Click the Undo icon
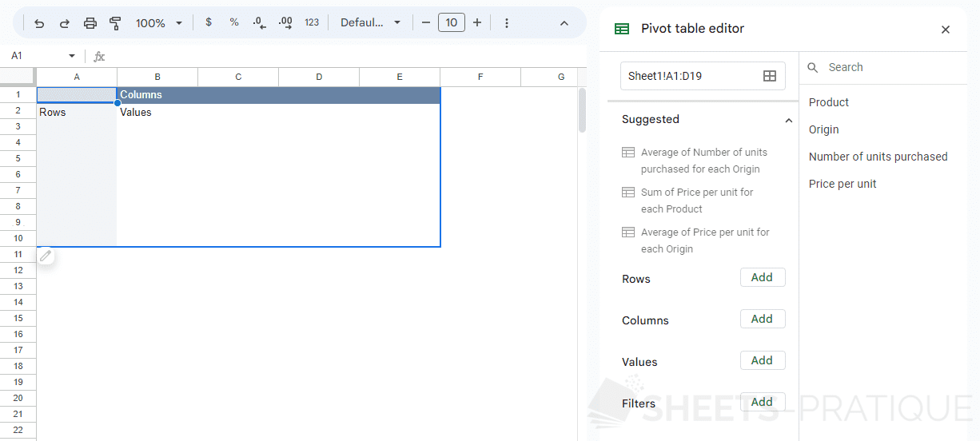Screen dimensions: 980x441 [39, 23]
